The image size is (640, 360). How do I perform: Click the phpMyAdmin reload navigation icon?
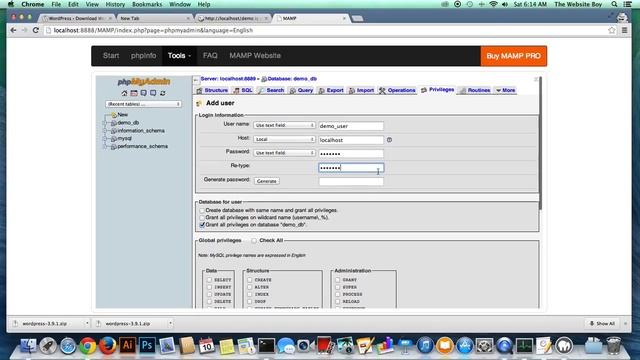point(162,93)
